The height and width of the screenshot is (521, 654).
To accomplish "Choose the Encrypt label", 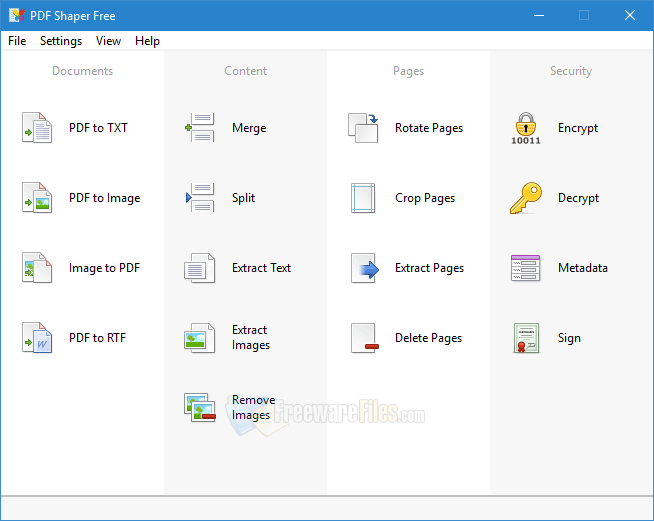I will [x=578, y=128].
